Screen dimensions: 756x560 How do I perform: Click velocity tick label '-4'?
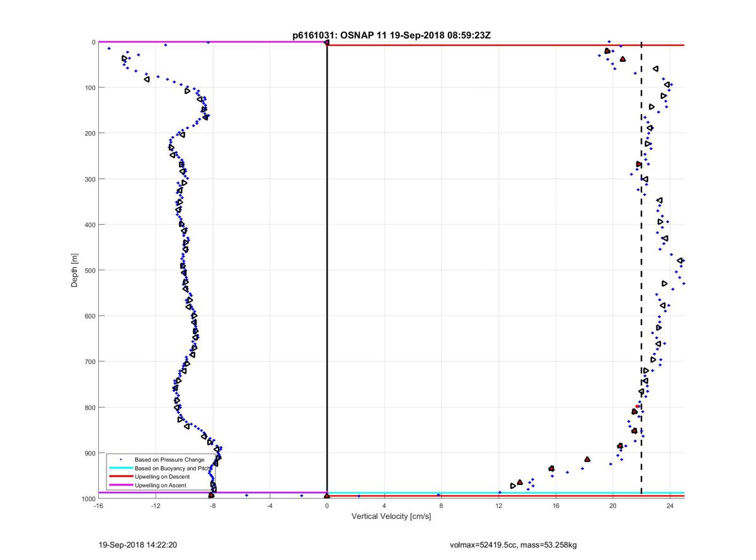[270, 506]
